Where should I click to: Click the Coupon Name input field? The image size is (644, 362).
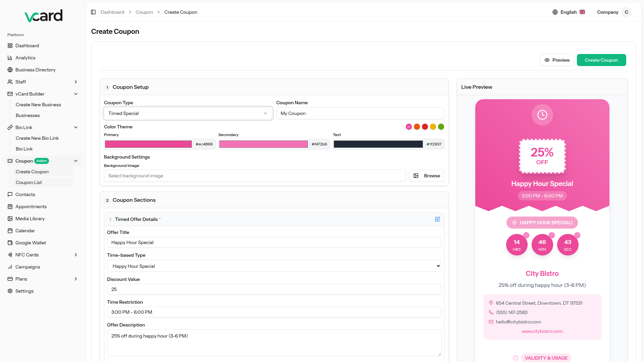click(x=360, y=113)
